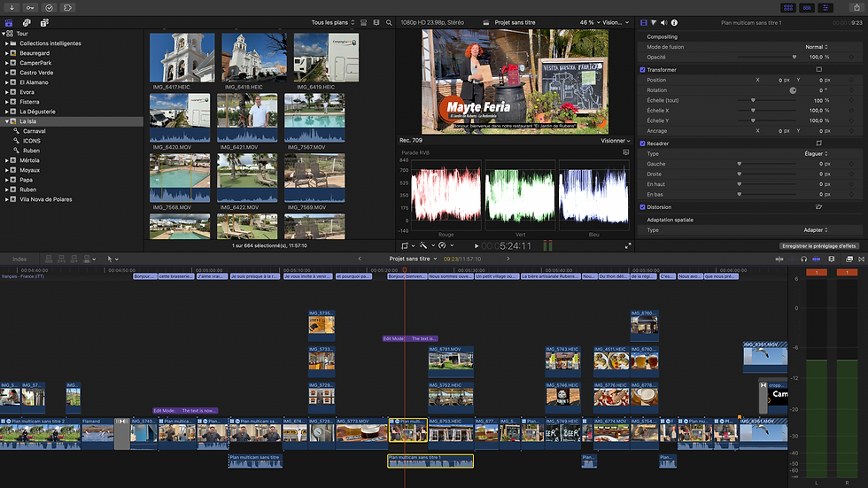Click the keyword editor key icon

tap(29, 7)
